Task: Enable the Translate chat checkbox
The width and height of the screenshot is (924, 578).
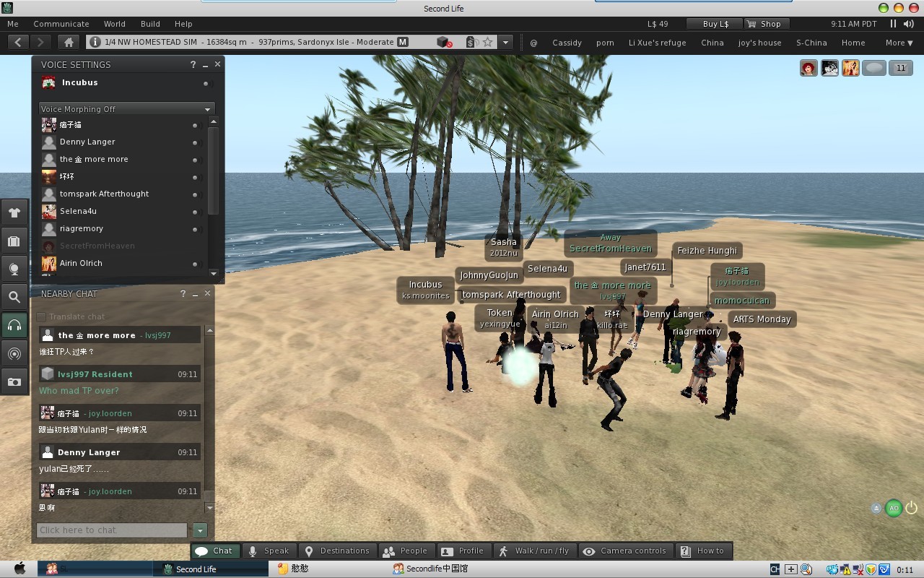Action: (x=41, y=316)
